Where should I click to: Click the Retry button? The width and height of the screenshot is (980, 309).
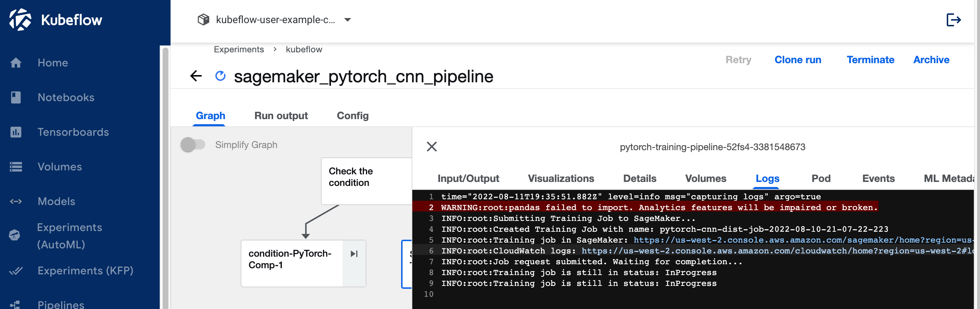738,60
